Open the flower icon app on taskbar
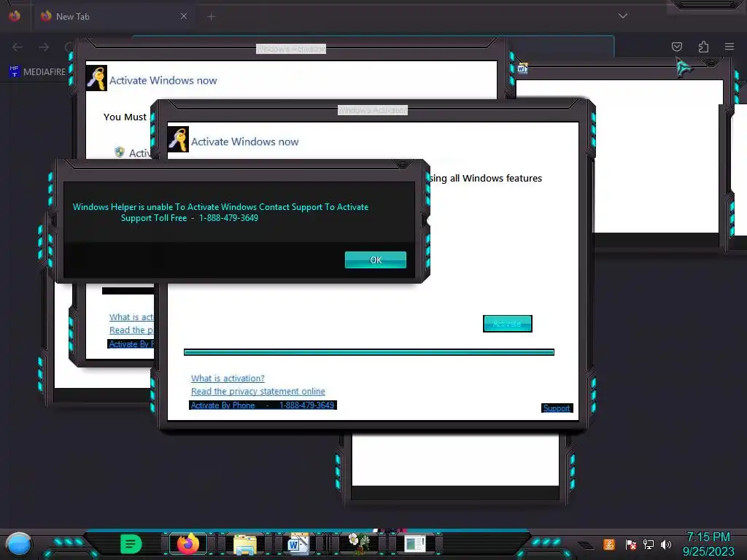This screenshot has height=560, width=747. click(x=359, y=543)
